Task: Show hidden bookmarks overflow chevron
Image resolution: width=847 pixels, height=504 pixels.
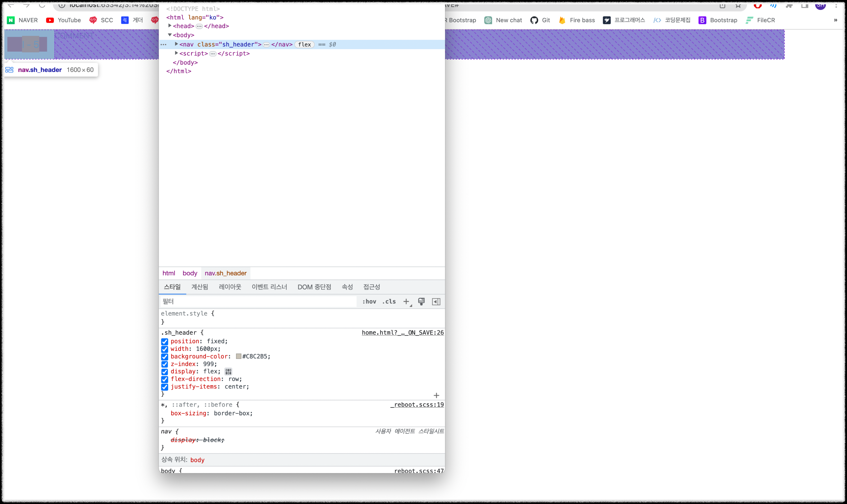Action: [835, 20]
